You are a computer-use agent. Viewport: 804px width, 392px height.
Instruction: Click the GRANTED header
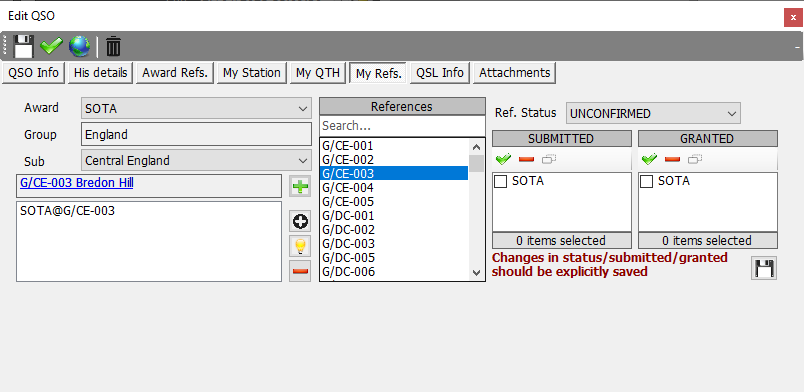(708, 139)
